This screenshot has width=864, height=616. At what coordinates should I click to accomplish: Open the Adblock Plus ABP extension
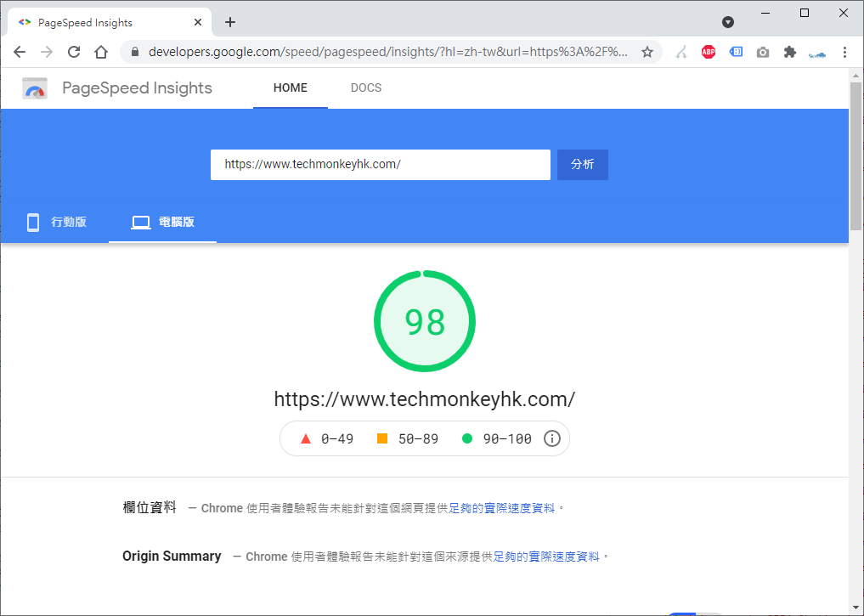709,52
